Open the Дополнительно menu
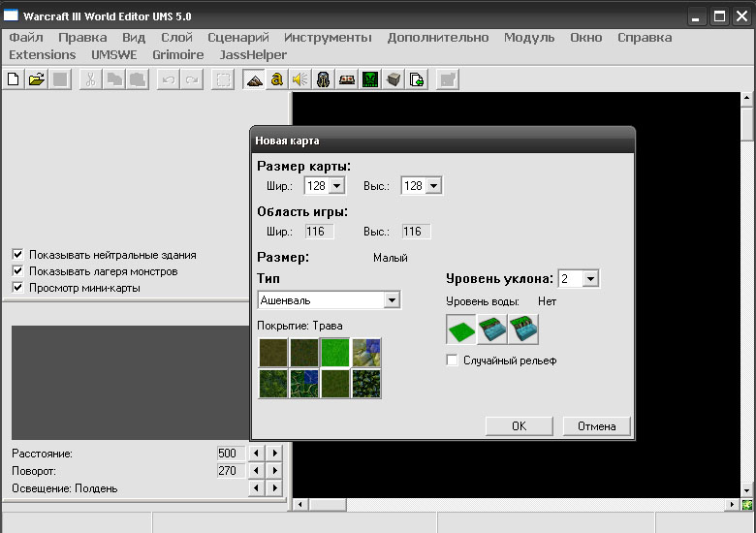Screen dimensions: 756x533 coord(438,37)
